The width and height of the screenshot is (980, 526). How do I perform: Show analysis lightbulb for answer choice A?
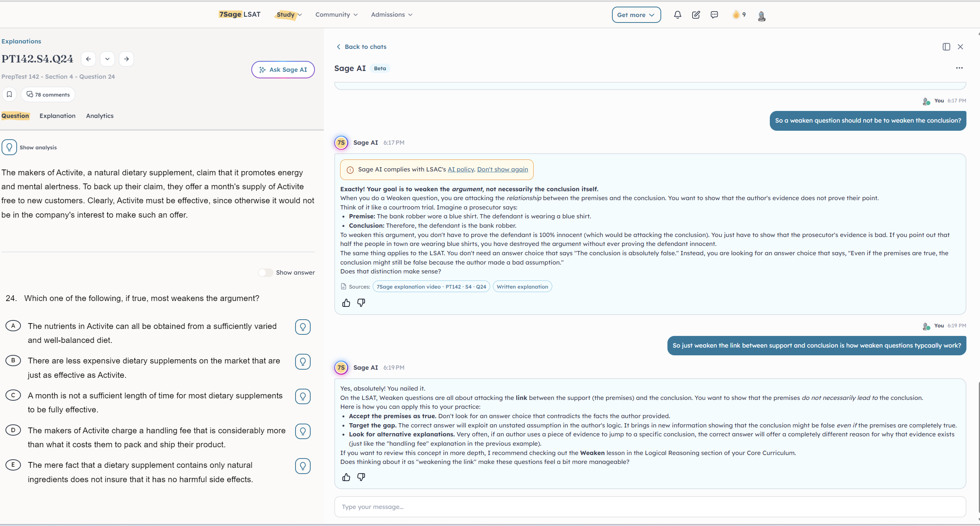[x=303, y=327]
